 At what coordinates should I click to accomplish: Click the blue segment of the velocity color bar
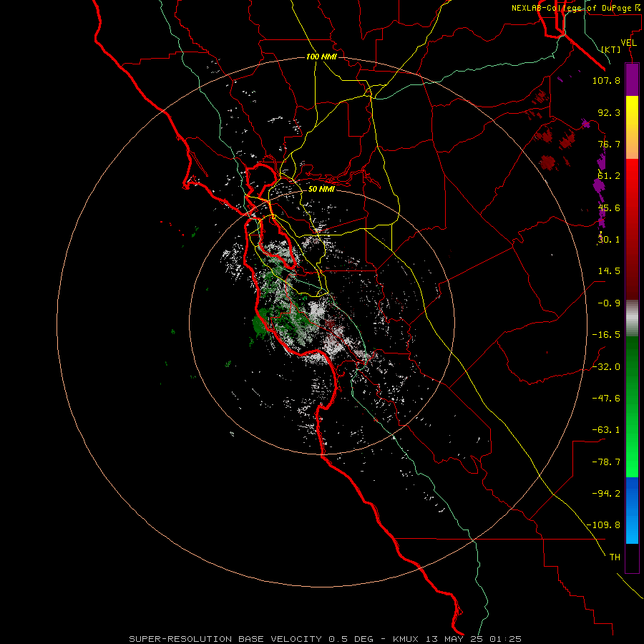point(632,510)
